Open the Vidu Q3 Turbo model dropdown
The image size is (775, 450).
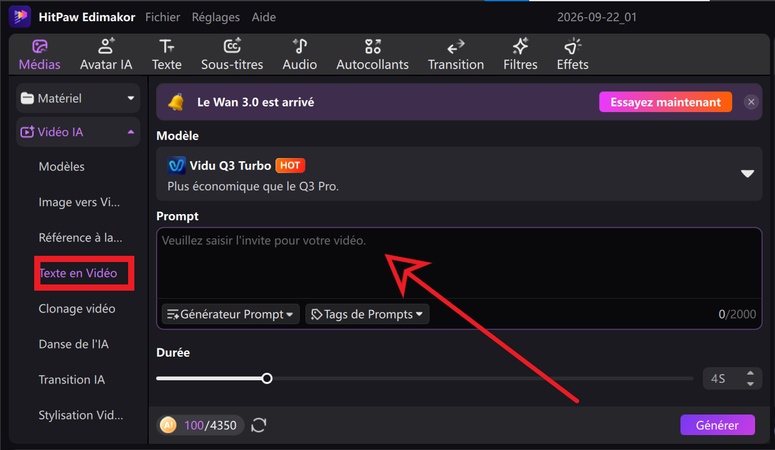click(x=459, y=174)
